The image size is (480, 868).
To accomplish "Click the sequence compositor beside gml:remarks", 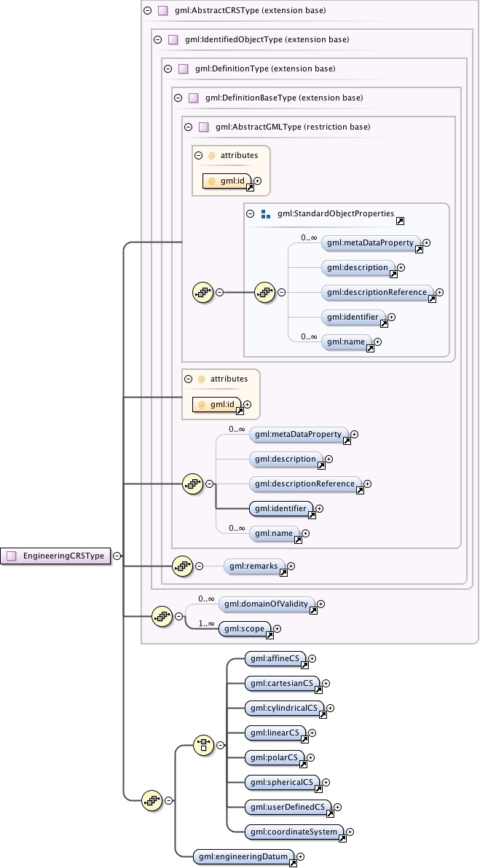I will [182, 567].
